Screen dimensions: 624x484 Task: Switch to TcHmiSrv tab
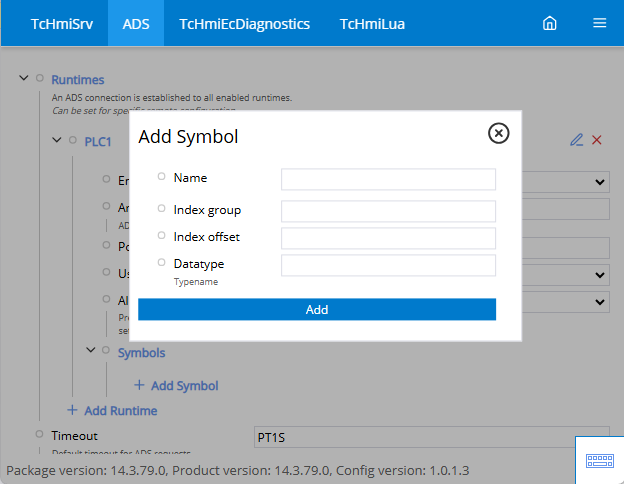coord(62,23)
